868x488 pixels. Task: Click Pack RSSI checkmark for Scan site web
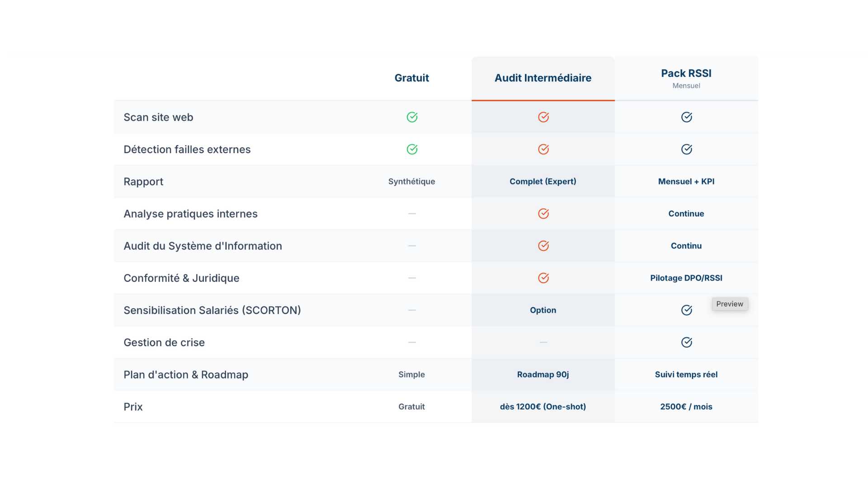click(686, 117)
